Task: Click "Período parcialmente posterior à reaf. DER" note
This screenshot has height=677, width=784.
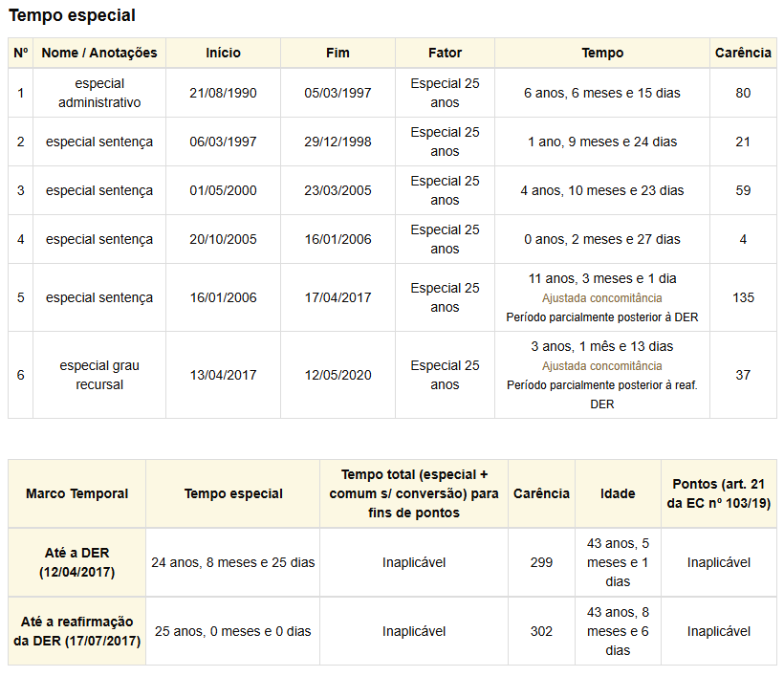Action: coord(601,394)
